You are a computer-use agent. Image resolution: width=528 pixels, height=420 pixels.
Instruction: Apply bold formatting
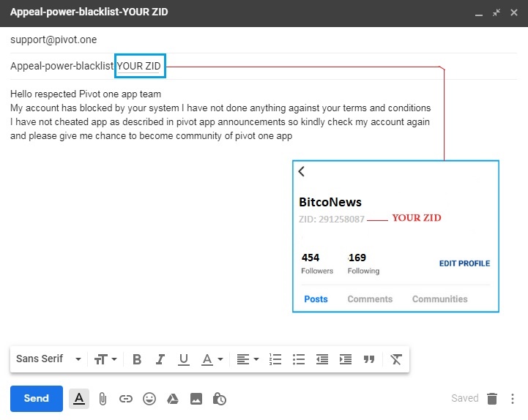coord(137,359)
